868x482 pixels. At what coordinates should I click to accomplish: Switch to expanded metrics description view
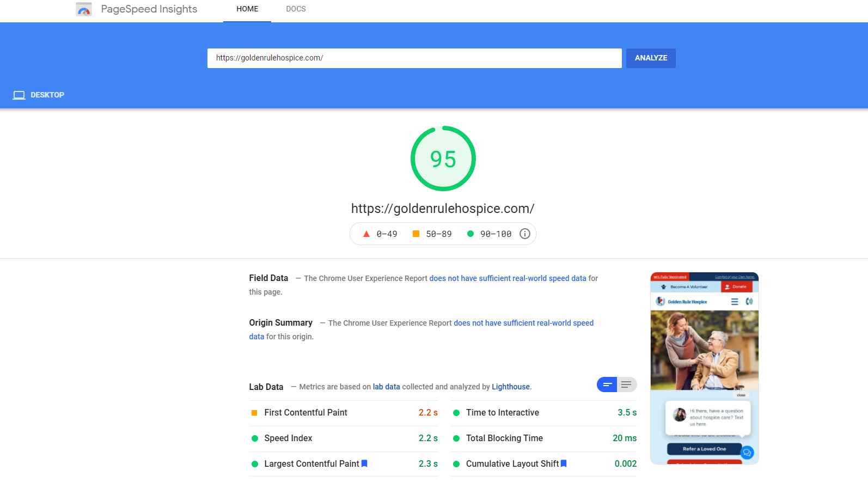[x=627, y=385]
